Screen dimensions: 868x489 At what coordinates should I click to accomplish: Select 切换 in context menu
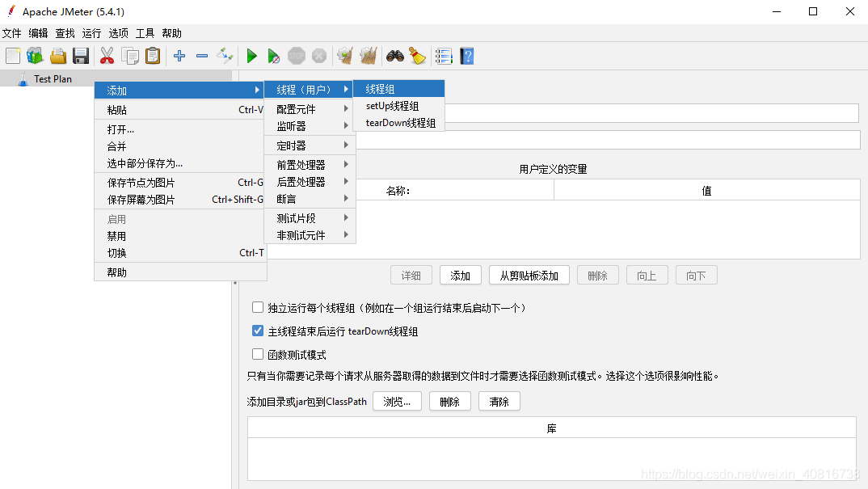click(x=180, y=253)
